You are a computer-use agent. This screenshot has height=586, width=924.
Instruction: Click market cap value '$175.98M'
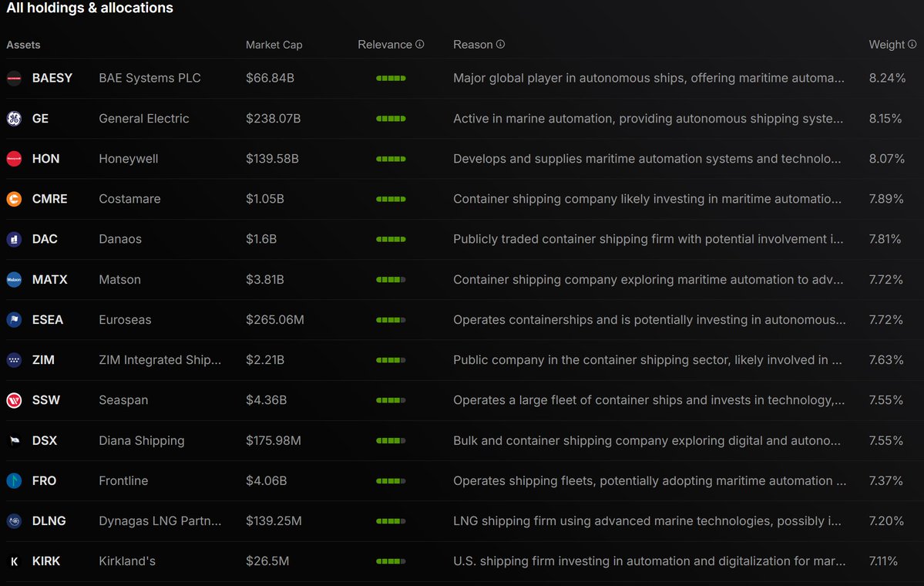pos(274,440)
